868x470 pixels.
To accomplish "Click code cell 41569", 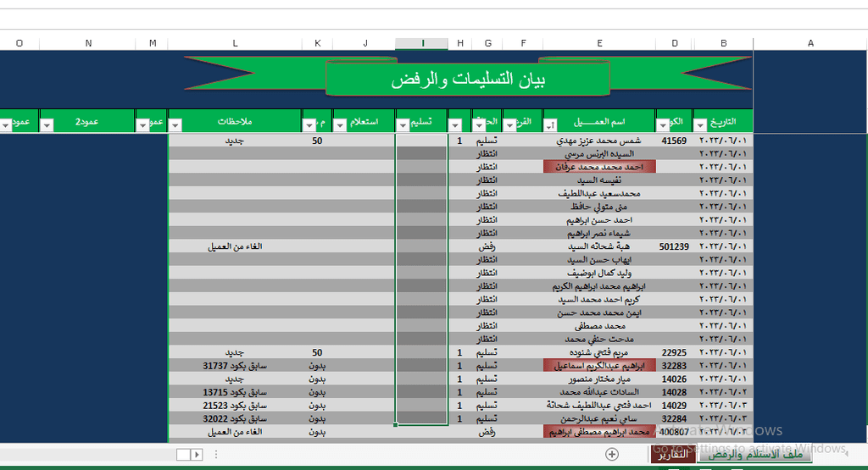I will (674, 141).
